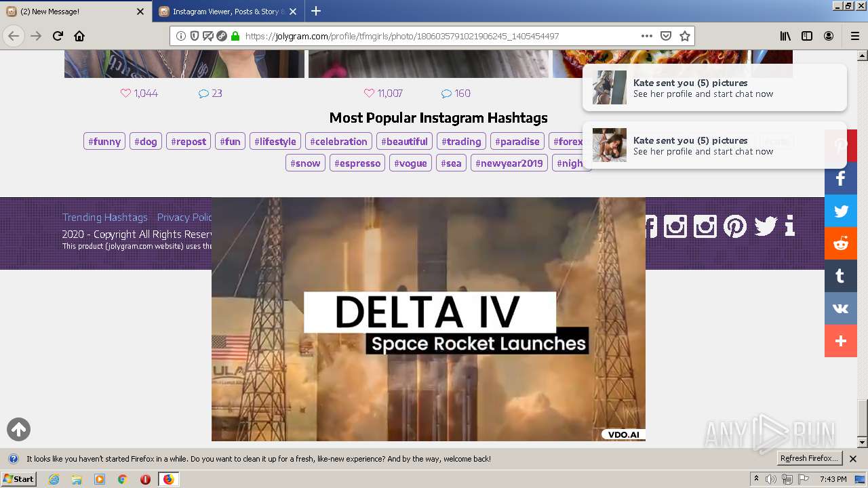Click the comment icon showing 23 comments
Image resolution: width=868 pixels, height=488 pixels.
click(x=203, y=94)
